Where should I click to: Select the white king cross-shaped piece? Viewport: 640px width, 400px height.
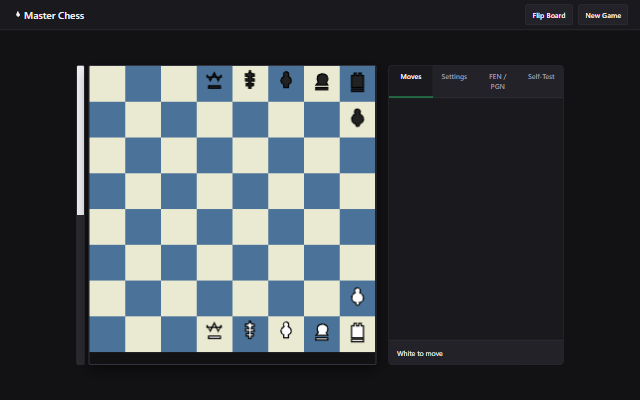[x=250, y=330]
